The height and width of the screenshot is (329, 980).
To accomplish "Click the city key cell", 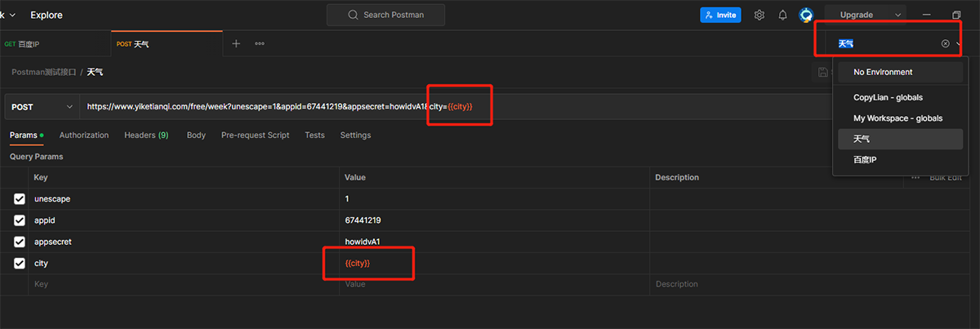I will (x=184, y=263).
